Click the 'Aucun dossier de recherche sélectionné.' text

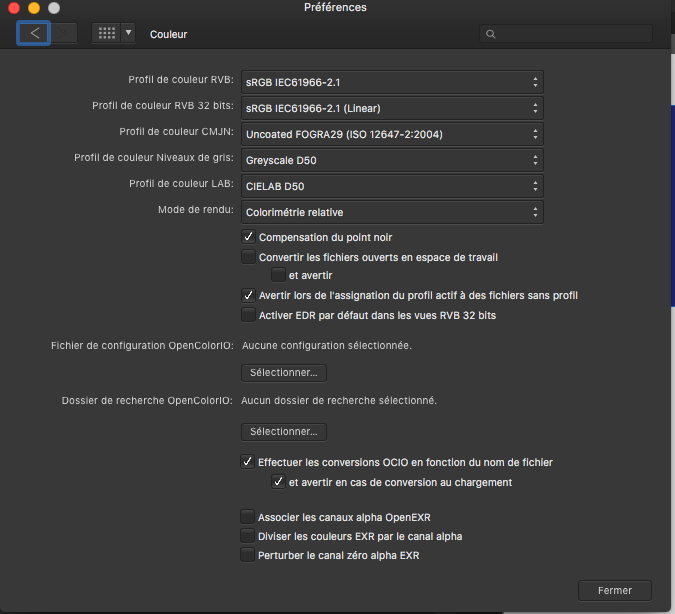coord(339,400)
